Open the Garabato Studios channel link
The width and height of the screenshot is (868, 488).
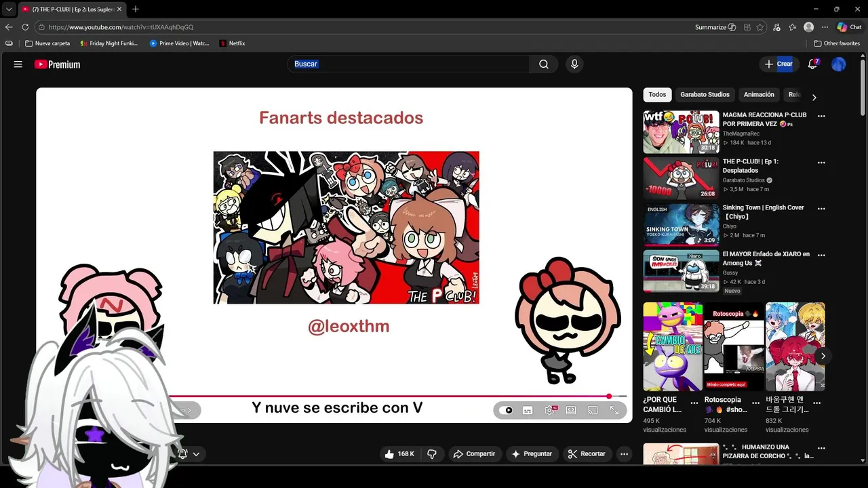[x=743, y=180]
